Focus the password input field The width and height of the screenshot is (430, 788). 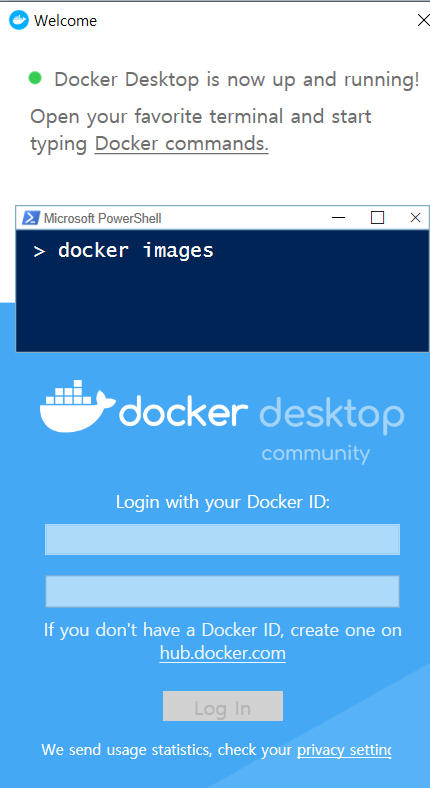click(222, 592)
